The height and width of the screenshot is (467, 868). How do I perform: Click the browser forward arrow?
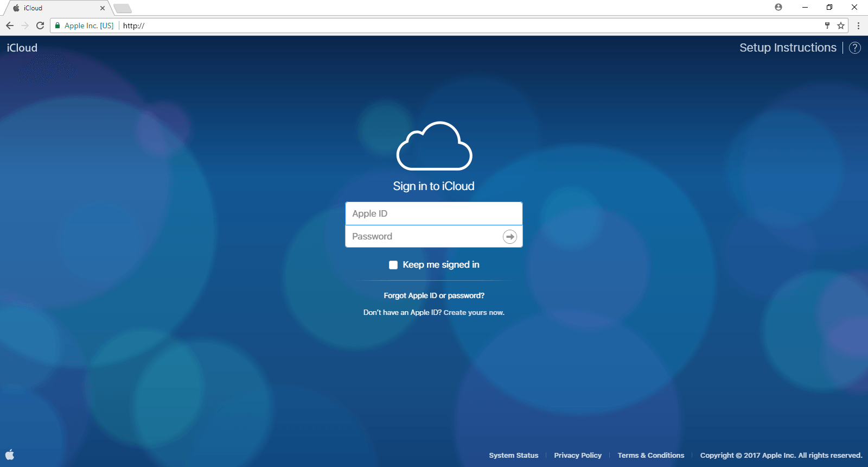(x=25, y=26)
